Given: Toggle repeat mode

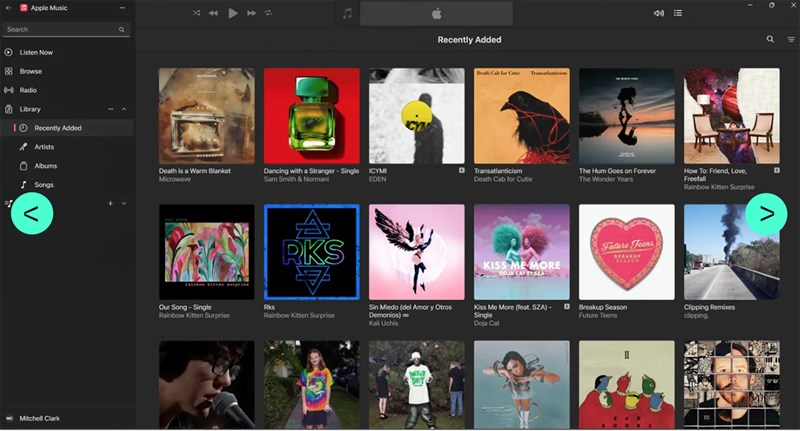Looking at the screenshot, I should tap(268, 13).
